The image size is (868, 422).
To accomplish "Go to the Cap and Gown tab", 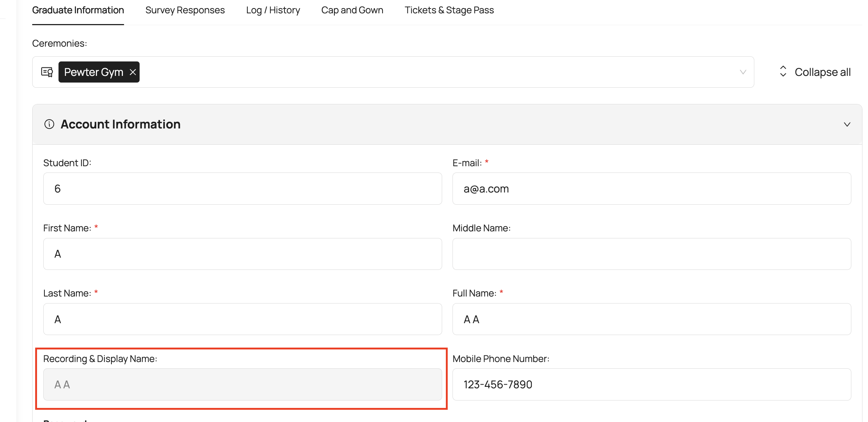I will (x=352, y=10).
